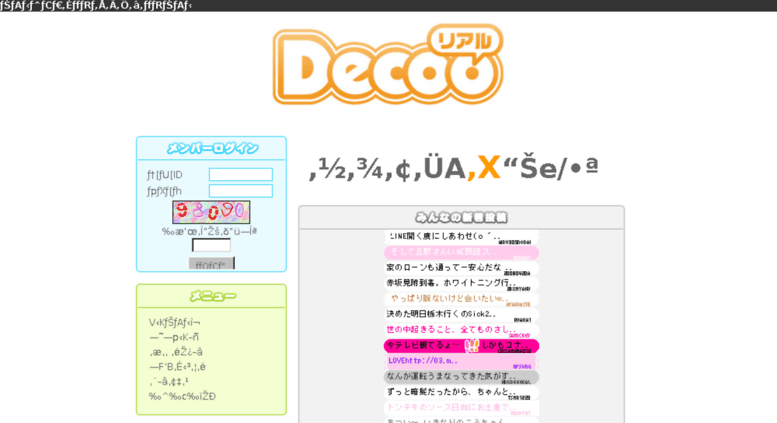Open gray post 'なんか運転うまなってきた気がす'
This screenshot has height=423, width=777.
pos(461,377)
